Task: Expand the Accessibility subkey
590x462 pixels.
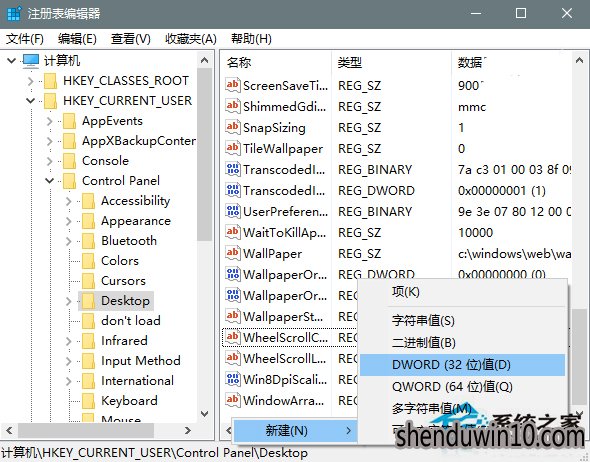Action: pyautogui.click(x=68, y=201)
